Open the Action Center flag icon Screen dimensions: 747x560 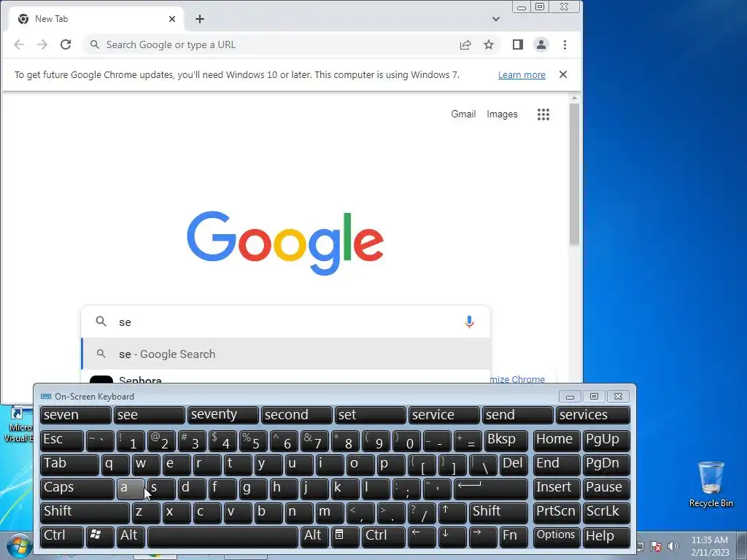[x=656, y=546]
